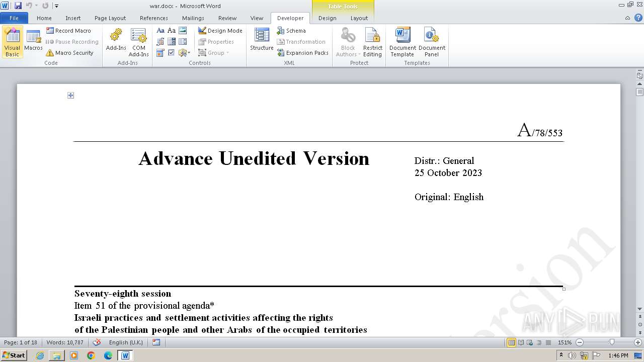Open Table Tools Design tab

pos(327,18)
